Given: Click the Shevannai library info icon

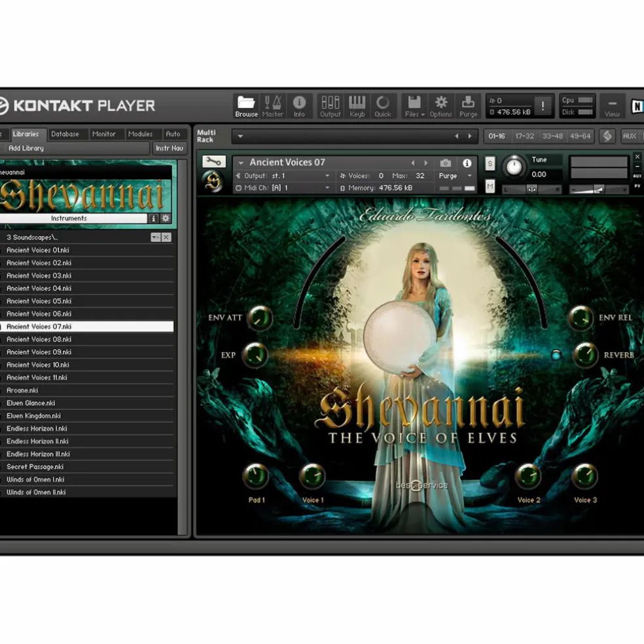Looking at the screenshot, I should (x=154, y=219).
